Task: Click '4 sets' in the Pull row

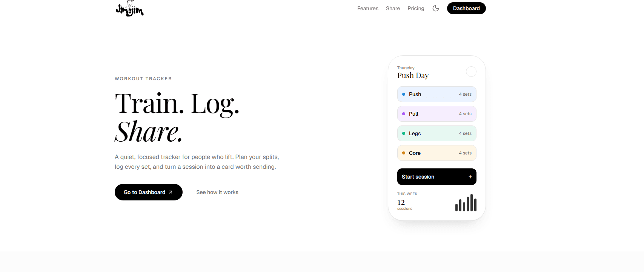Action: tap(465, 114)
